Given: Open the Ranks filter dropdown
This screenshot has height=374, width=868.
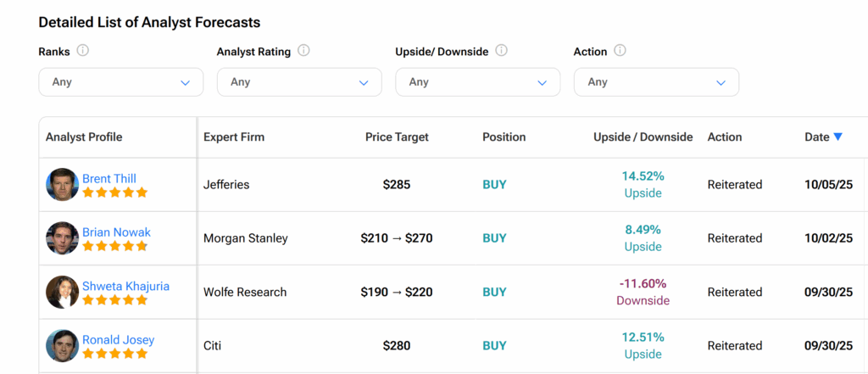Looking at the screenshot, I should point(121,82).
